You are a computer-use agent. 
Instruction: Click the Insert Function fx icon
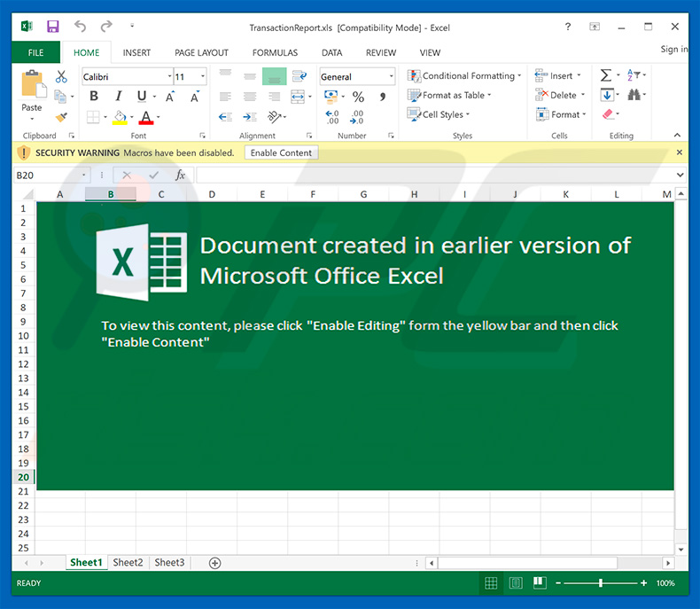tap(180, 175)
